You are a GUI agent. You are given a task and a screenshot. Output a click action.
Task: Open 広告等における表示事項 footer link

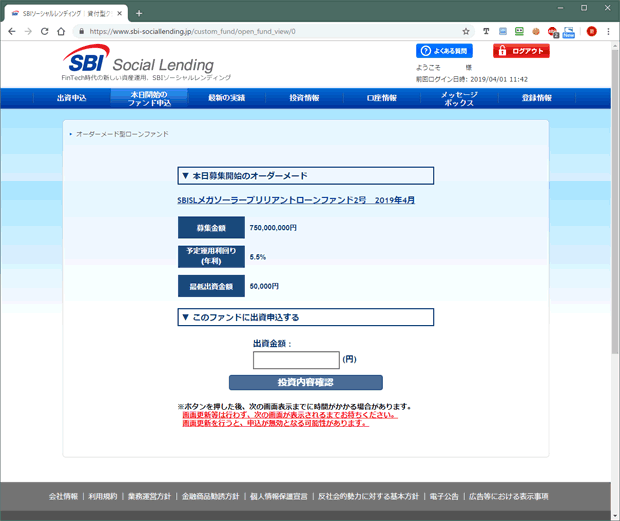pyautogui.click(x=508, y=496)
